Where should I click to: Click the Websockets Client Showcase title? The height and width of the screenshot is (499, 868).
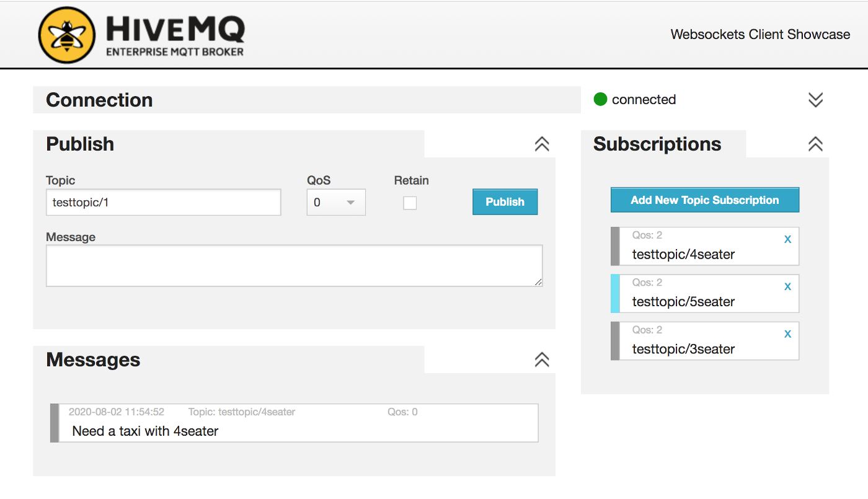click(x=760, y=35)
